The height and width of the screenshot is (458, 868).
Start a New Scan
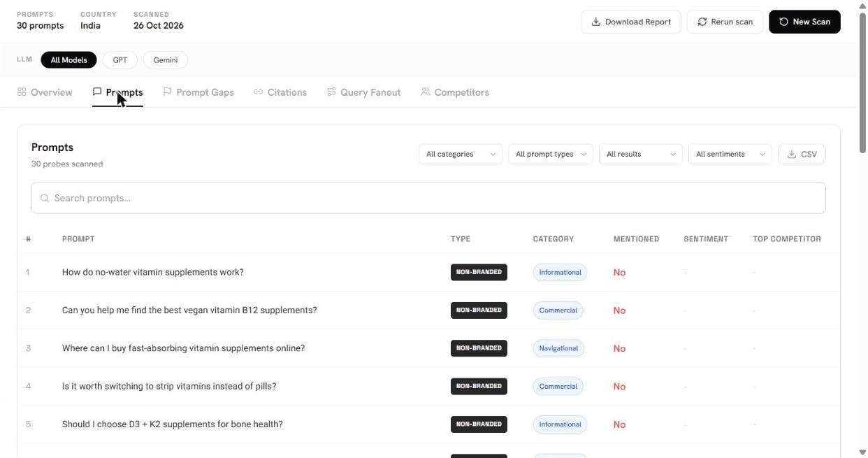[804, 22]
